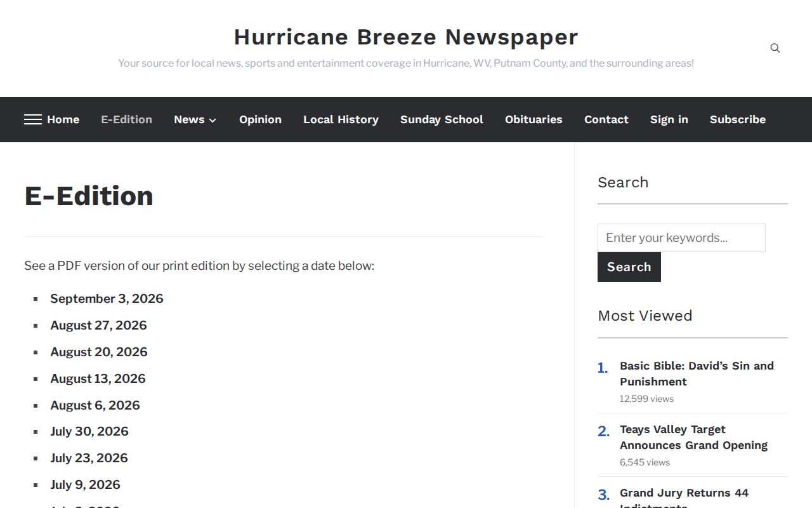Open 'Teays Valley Target Announces Grand Opening' article
Screen dimensions: 812x508
click(693, 437)
